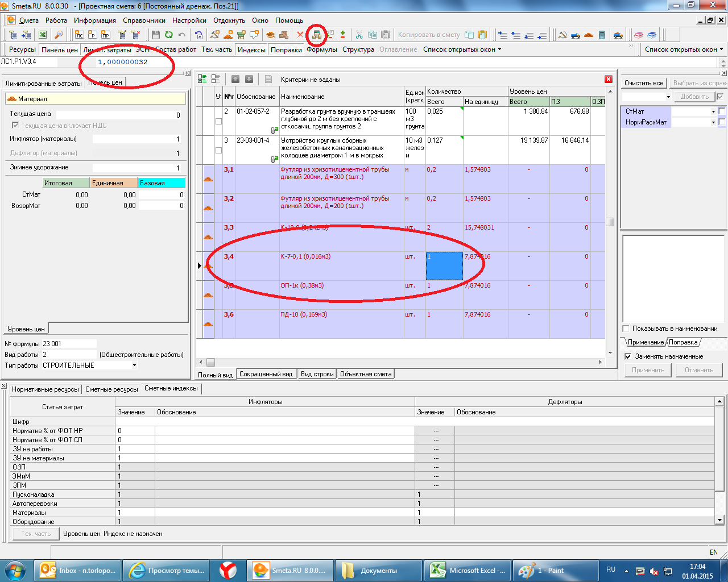The height and width of the screenshot is (582, 728).
Task: Click the Индексы toolbar button
Action: pyautogui.click(x=251, y=50)
